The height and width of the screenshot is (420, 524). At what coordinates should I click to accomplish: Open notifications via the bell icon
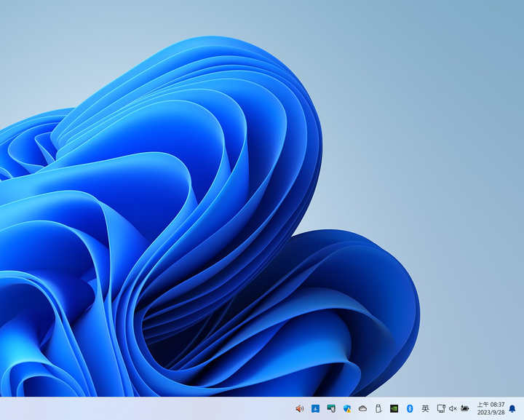tap(512, 408)
